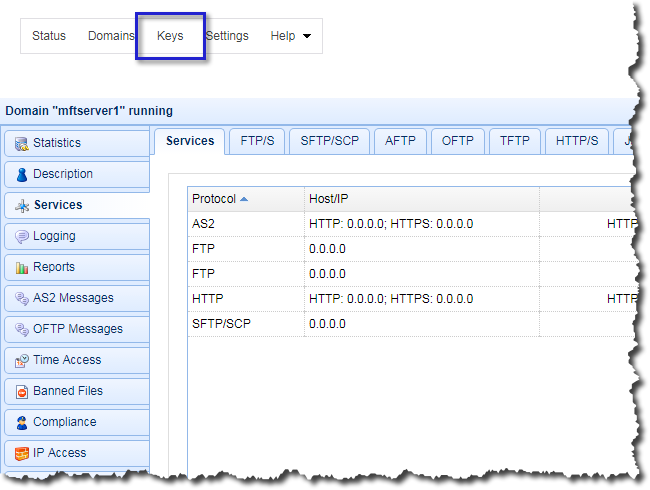Click the Time Access clock icon
650x490 pixels.
22,361
